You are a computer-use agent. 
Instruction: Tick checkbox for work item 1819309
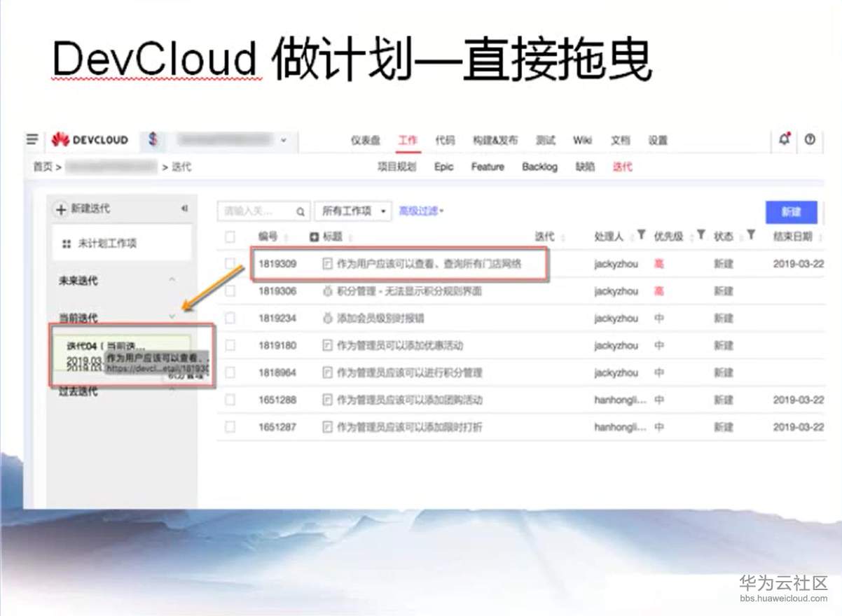coord(230,264)
